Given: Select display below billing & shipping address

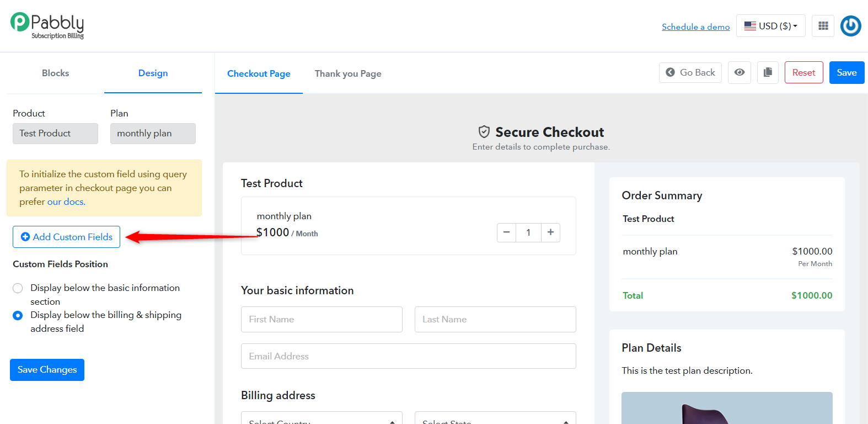Looking at the screenshot, I should tap(18, 315).
